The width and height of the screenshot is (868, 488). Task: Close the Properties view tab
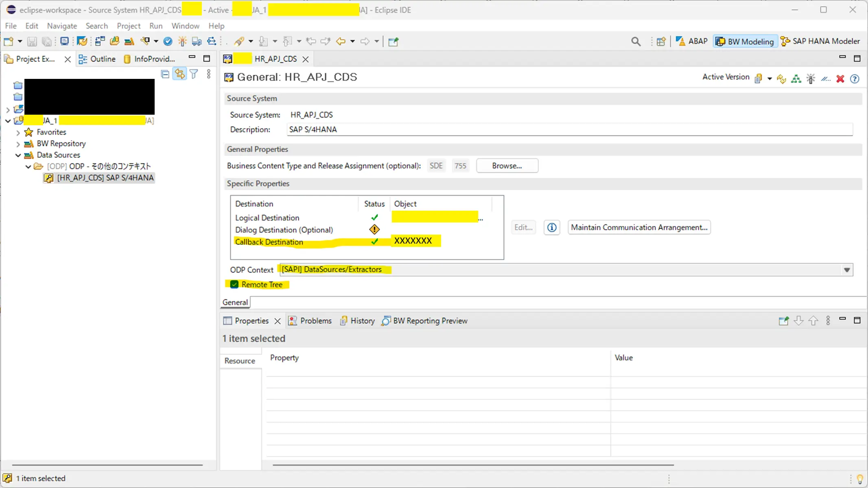tap(278, 321)
